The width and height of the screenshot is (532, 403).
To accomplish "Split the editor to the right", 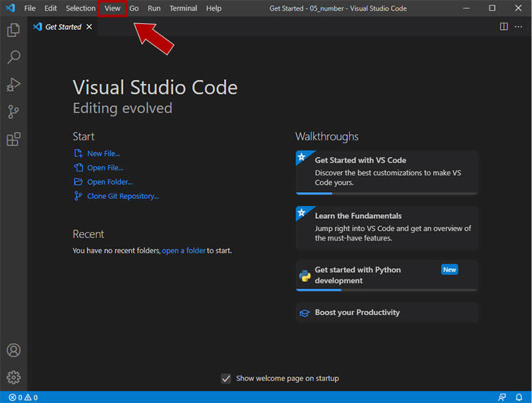I will (504, 27).
